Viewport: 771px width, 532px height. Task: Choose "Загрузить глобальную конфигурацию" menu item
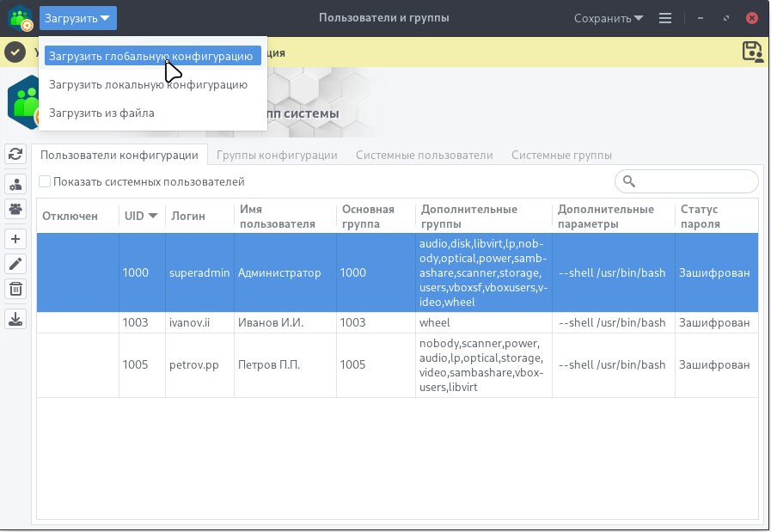click(152, 56)
